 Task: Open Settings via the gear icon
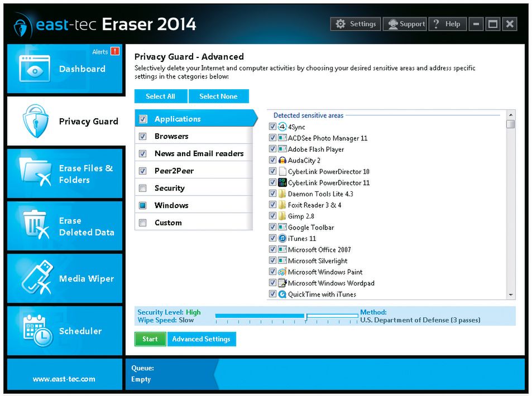click(x=341, y=24)
